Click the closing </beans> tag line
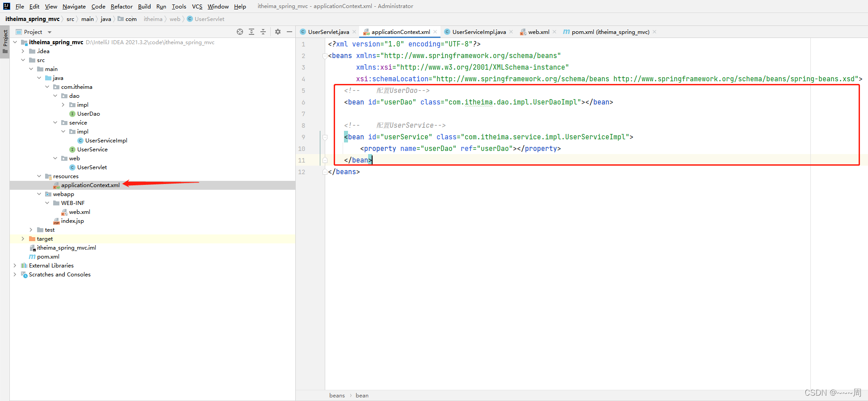868x401 pixels. point(344,172)
